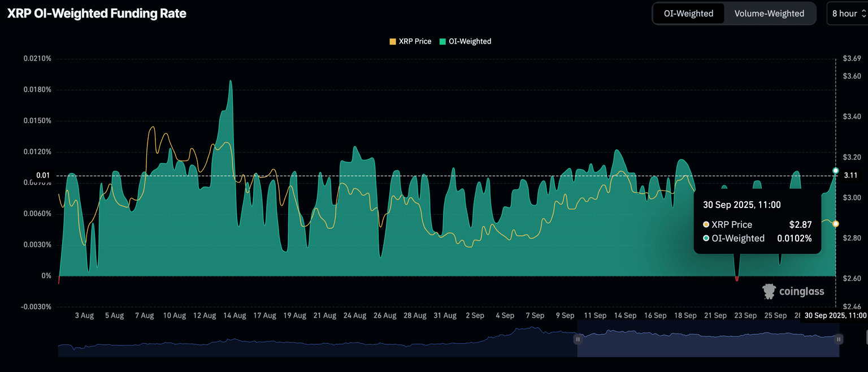Click the 30 Sep 2025, 11:00 axis date label
This screenshot has height=372, width=868.
(835, 315)
